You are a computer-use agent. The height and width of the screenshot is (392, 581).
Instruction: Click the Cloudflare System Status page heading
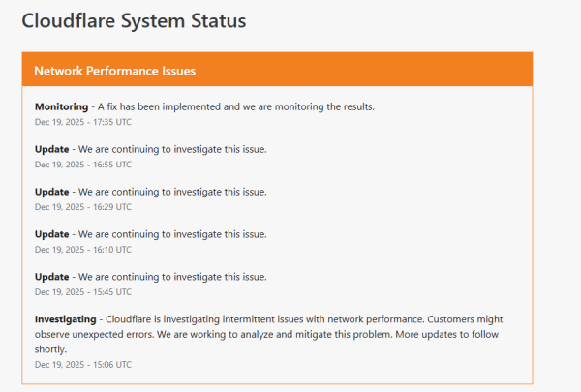[x=134, y=20]
